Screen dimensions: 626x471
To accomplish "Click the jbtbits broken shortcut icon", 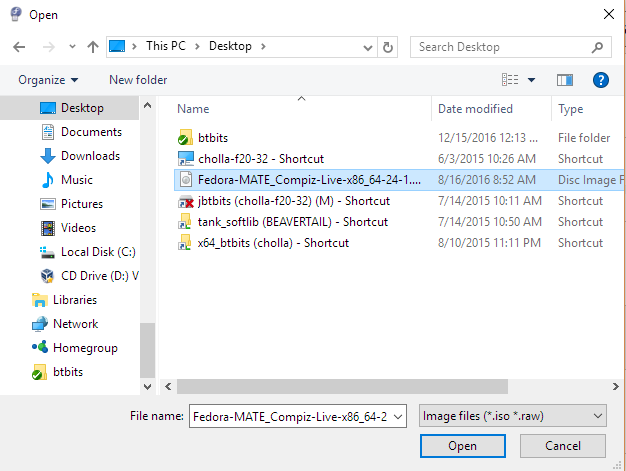I will [186, 201].
